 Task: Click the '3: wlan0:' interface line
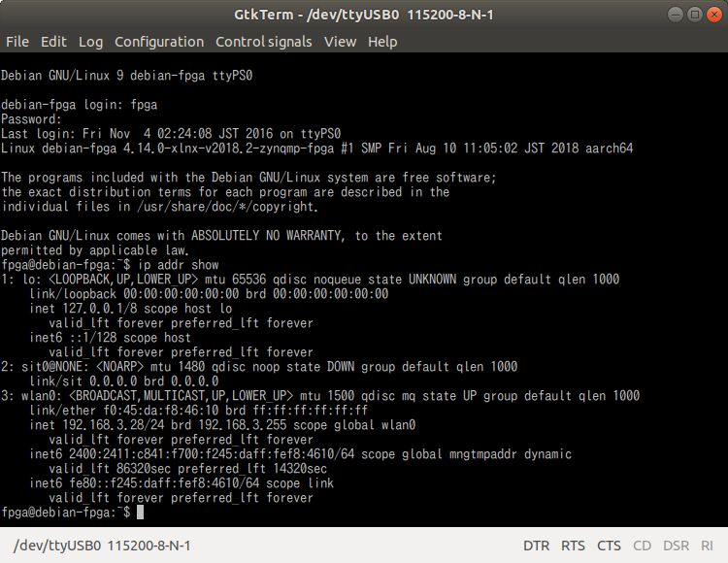pos(320,396)
